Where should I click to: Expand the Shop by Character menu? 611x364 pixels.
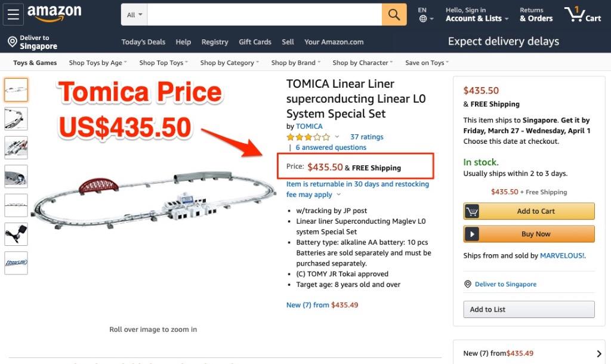coord(363,63)
